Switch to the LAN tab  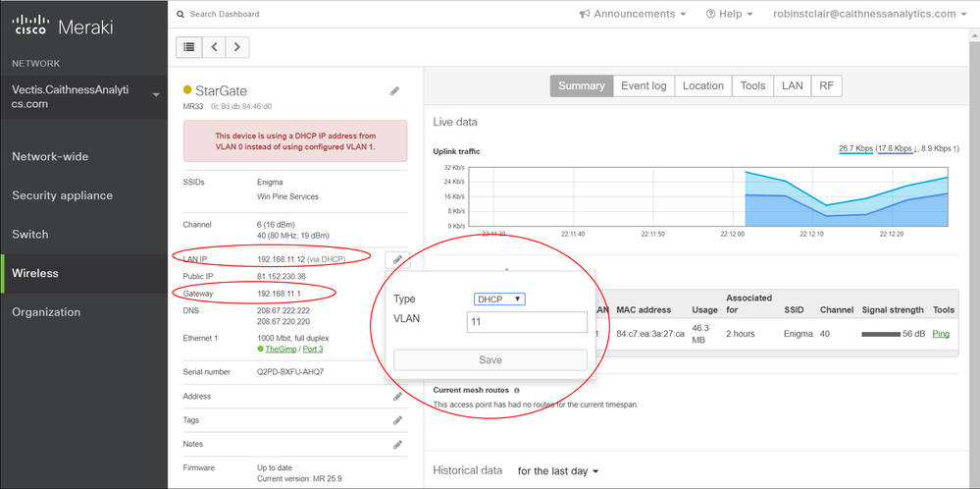click(792, 86)
